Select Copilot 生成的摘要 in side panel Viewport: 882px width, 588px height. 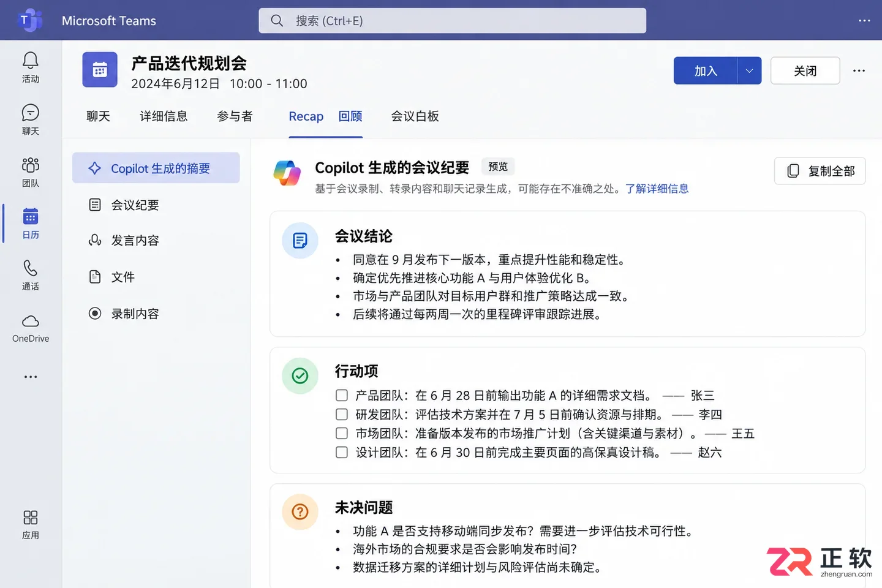(156, 168)
